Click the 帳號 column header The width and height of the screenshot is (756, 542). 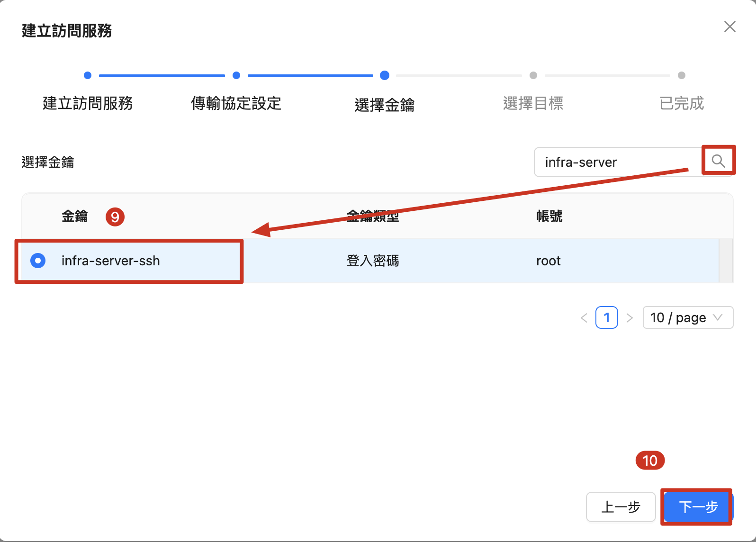[x=549, y=217]
